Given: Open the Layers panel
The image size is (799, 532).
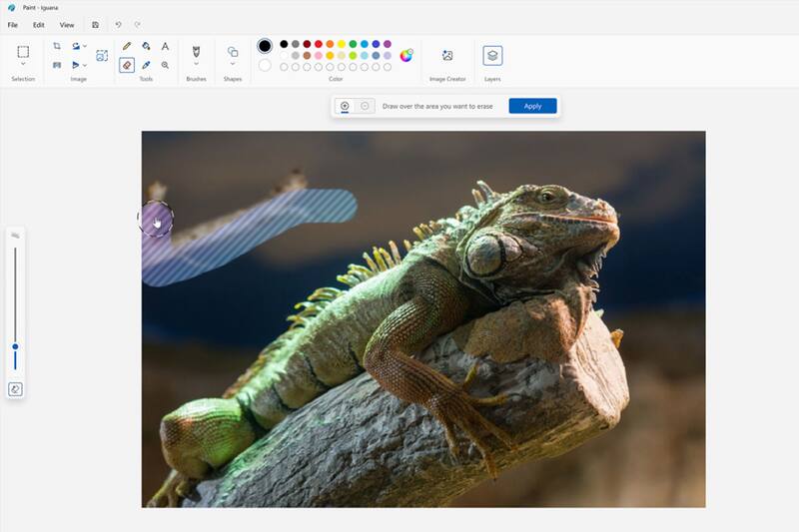Looking at the screenshot, I should point(492,56).
